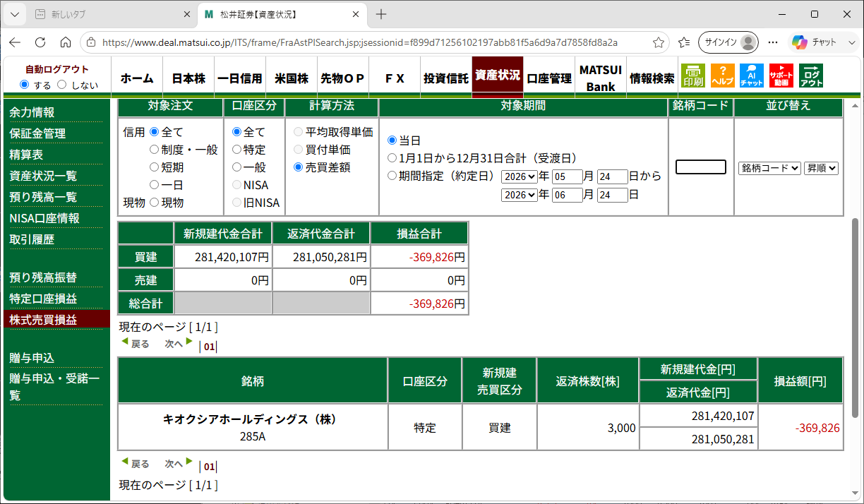Go to 余力情報 in sidebar
The height and width of the screenshot is (504, 864).
point(32,112)
